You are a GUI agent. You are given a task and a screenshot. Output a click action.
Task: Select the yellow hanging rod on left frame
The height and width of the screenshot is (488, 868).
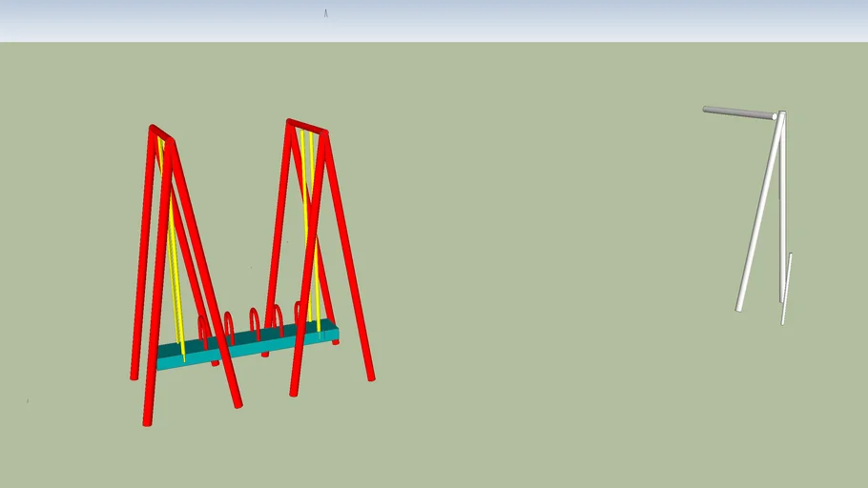[173, 267]
